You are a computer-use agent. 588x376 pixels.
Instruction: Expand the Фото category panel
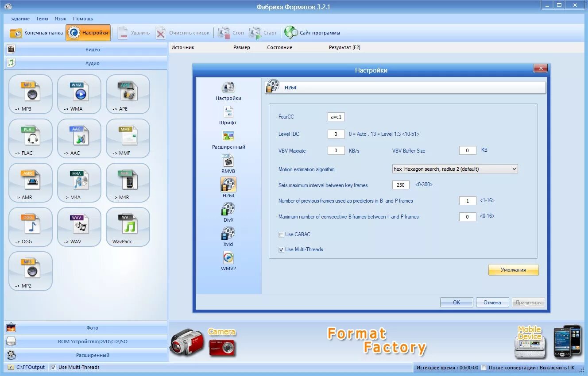[86, 328]
